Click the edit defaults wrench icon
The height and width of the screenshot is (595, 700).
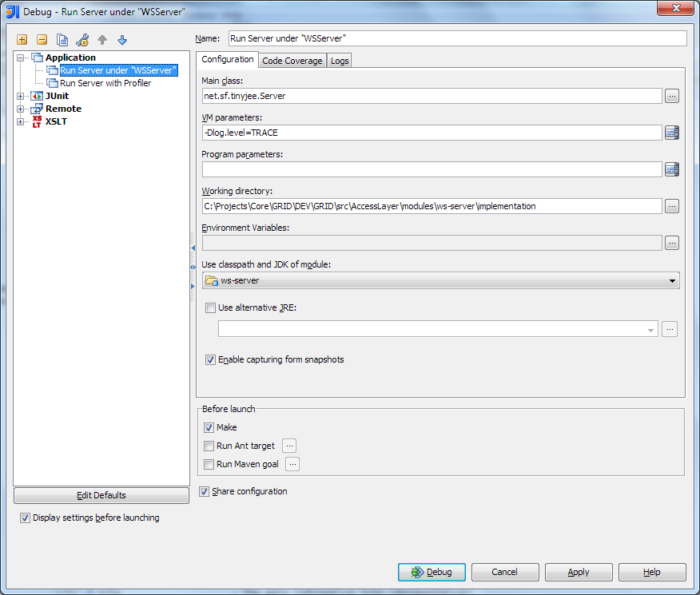click(82, 40)
